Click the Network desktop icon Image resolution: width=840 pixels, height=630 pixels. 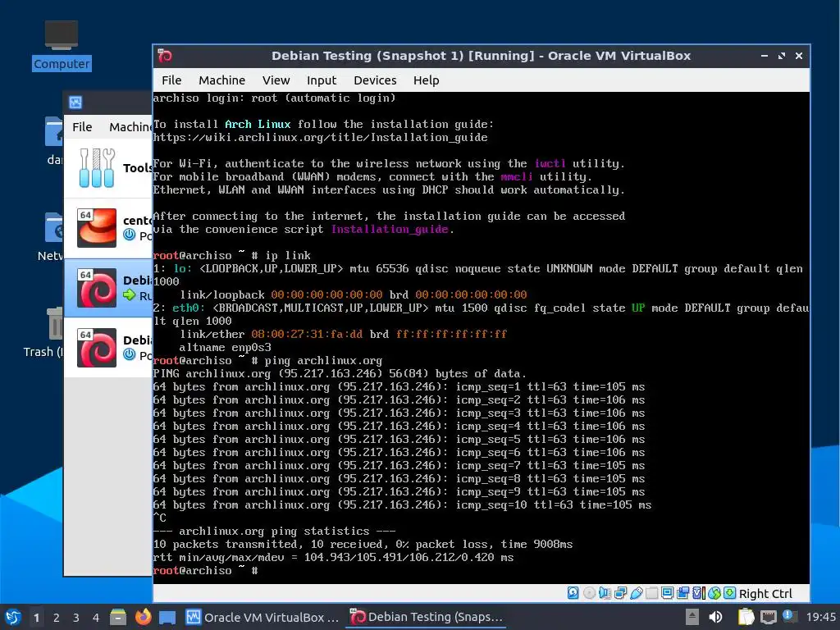click(x=51, y=237)
